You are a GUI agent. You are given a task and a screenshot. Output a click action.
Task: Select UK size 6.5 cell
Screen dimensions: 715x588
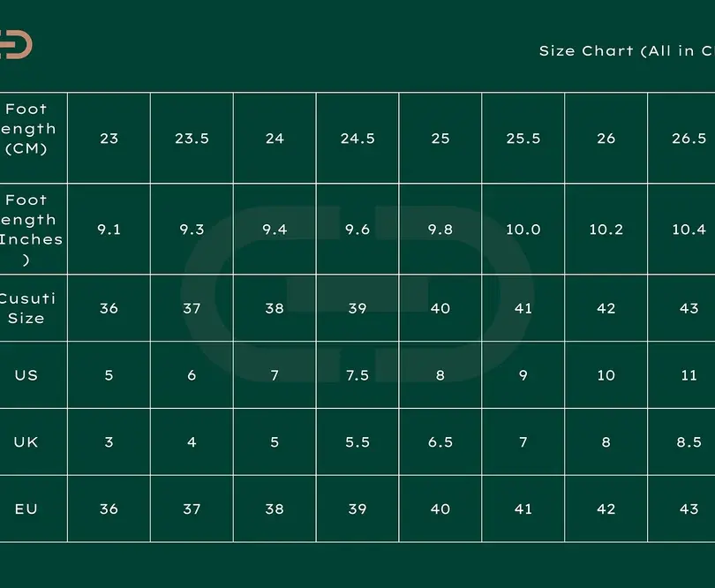pyautogui.click(x=440, y=442)
